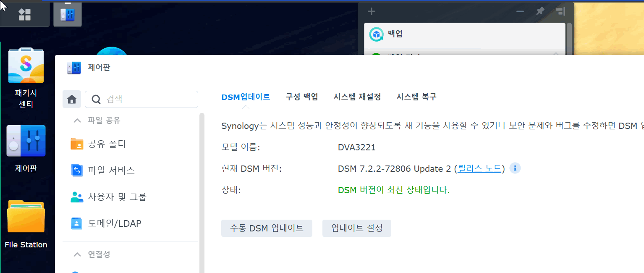
Task: Select the 백업 widget header
Action: pyautogui.click(x=465, y=34)
